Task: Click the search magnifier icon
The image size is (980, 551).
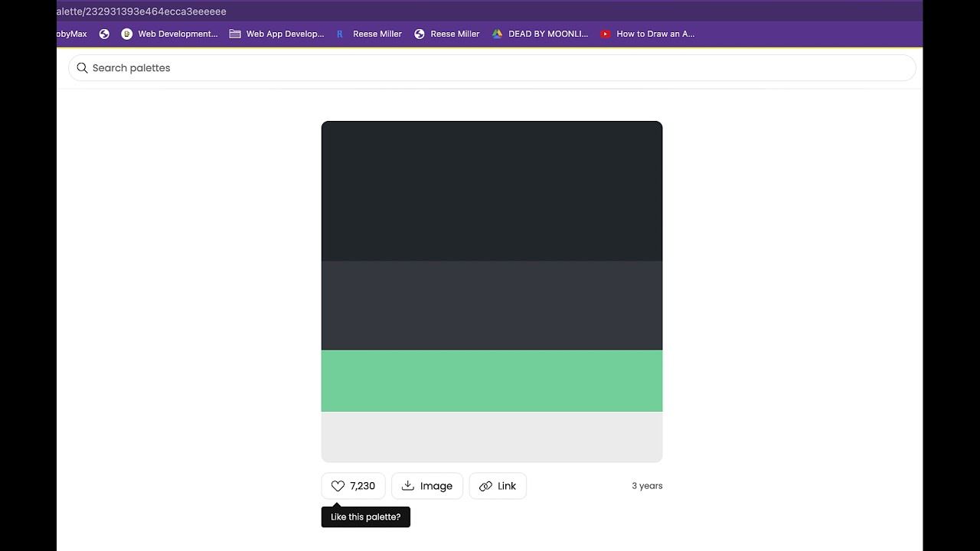Action: click(82, 68)
